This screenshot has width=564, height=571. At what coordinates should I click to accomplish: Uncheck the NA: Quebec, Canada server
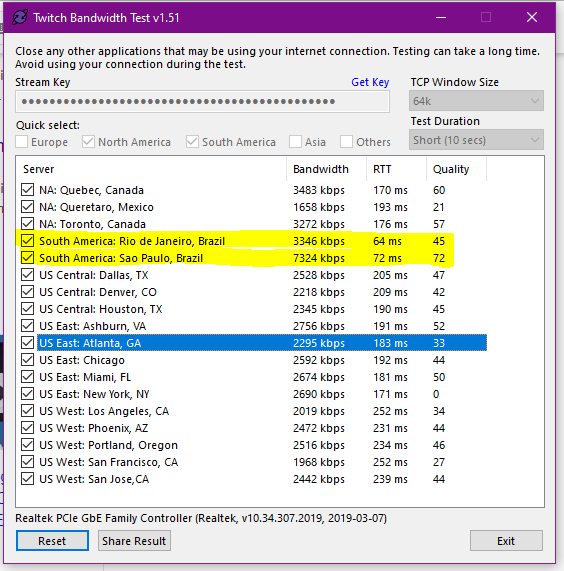pos(27,190)
